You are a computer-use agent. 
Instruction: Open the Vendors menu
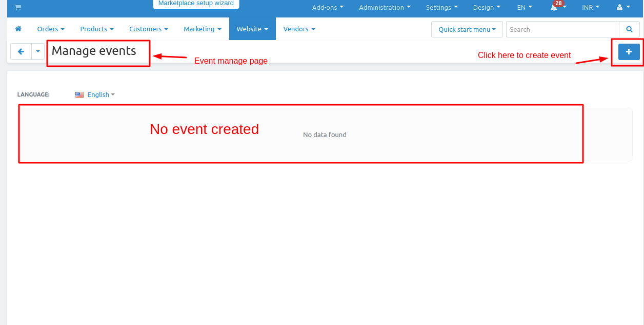point(299,29)
